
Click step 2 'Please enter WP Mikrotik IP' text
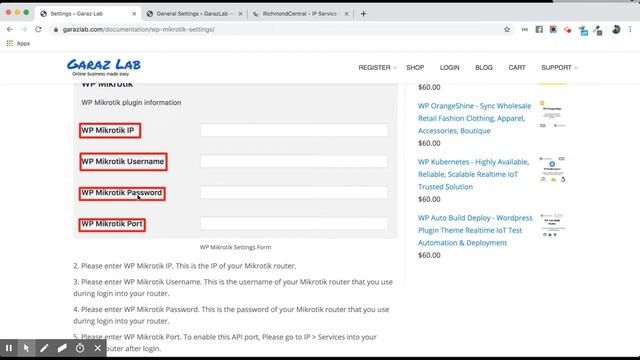(185, 266)
